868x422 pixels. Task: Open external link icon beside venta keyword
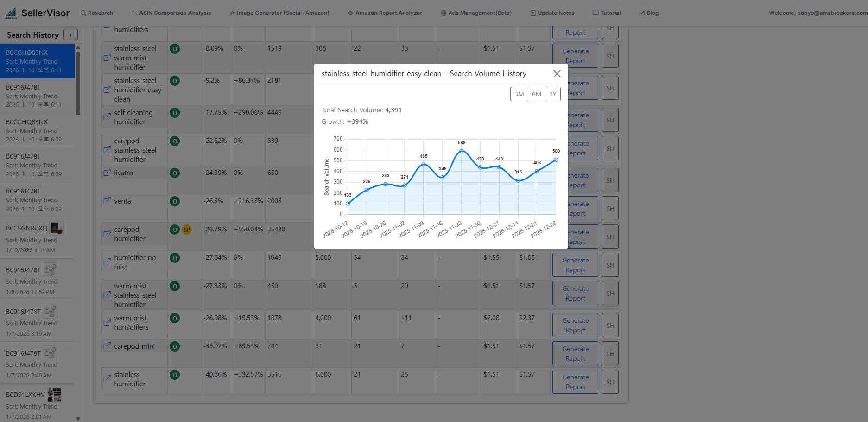(x=107, y=201)
